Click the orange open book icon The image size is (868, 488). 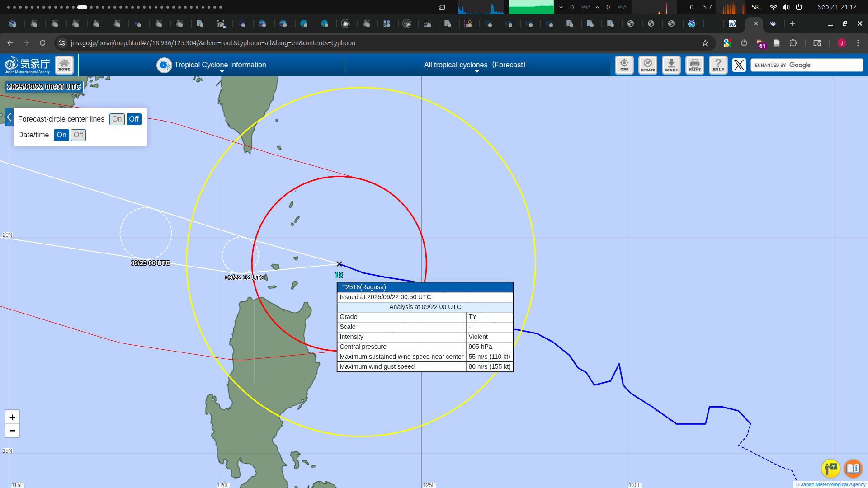853,469
